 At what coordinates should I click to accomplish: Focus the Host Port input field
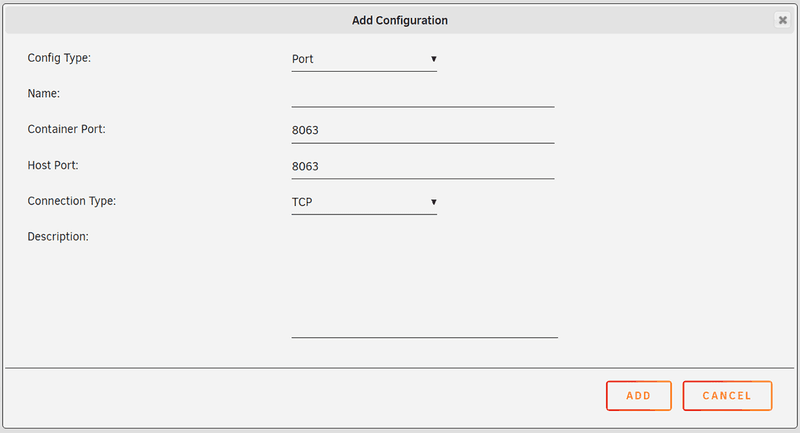[422, 166]
